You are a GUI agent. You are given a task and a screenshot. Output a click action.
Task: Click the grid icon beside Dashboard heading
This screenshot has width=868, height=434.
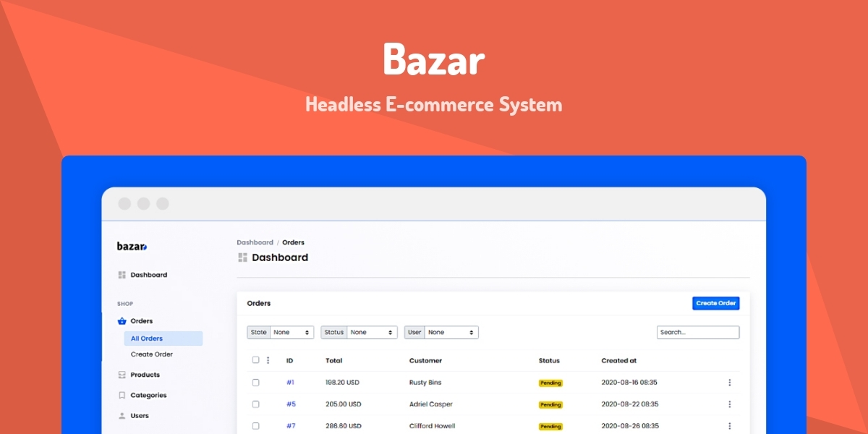point(242,257)
